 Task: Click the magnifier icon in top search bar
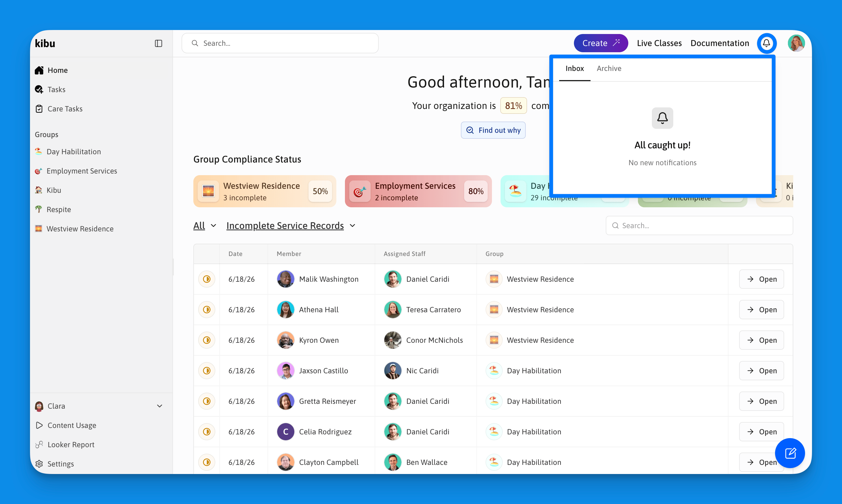point(195,43)
